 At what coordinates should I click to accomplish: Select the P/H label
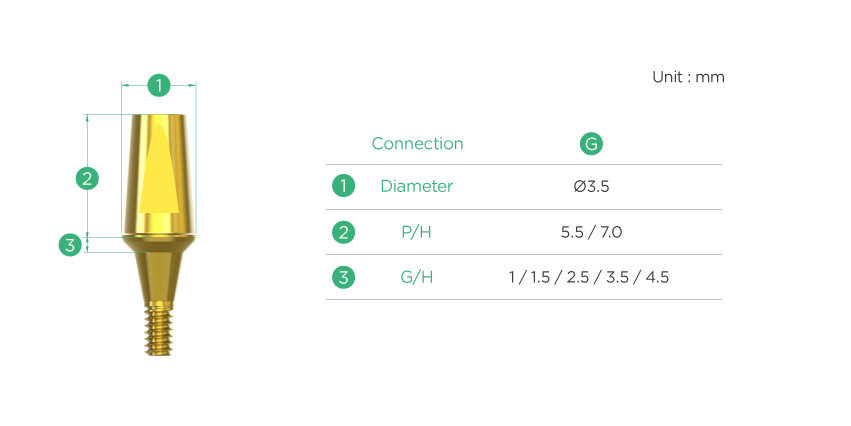point(416,232)
